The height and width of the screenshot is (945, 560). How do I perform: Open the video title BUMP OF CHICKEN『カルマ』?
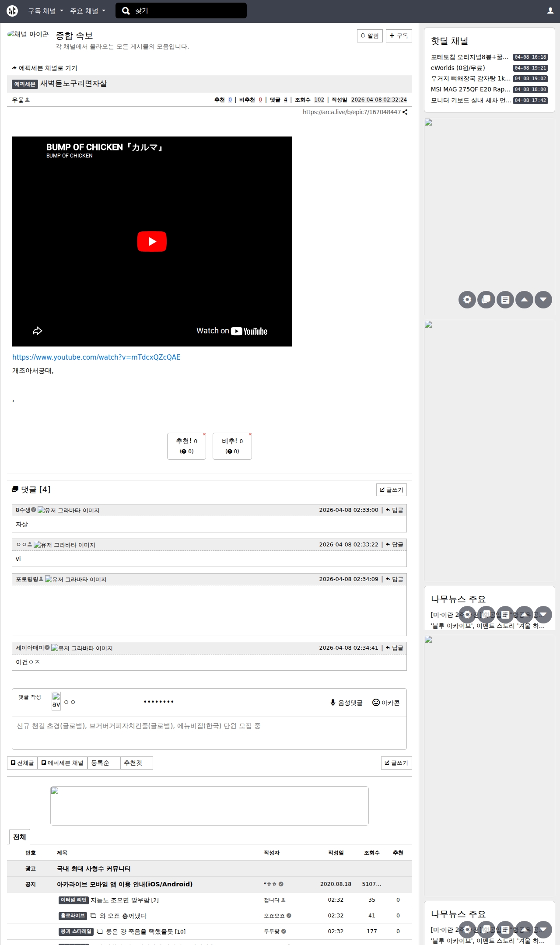tap(105, 147)
